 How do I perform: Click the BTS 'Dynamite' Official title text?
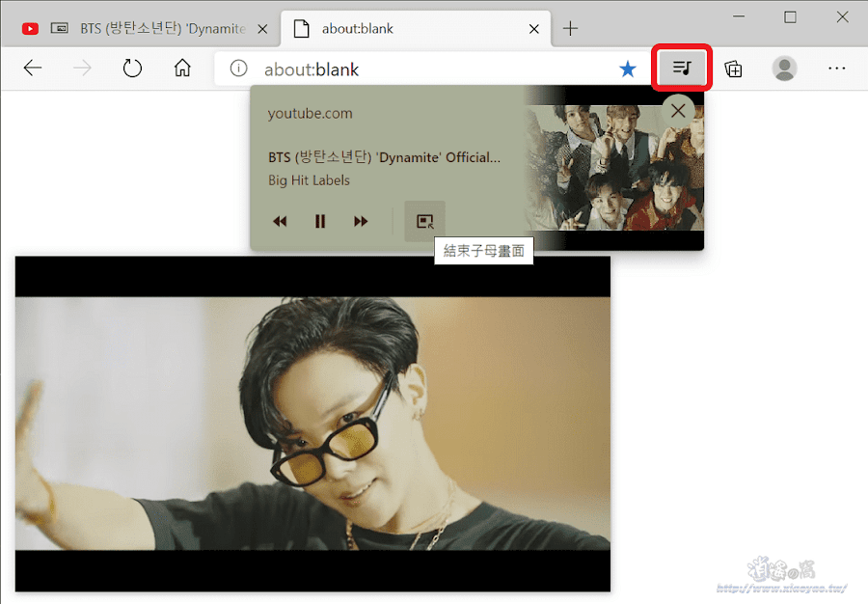[x=384, y=157]
